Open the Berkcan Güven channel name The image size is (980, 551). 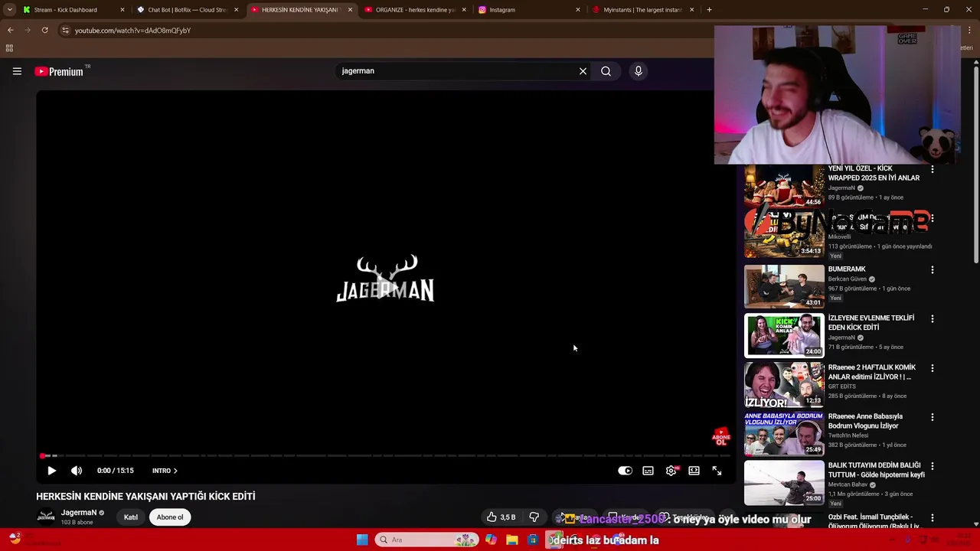tap(847, 279)
